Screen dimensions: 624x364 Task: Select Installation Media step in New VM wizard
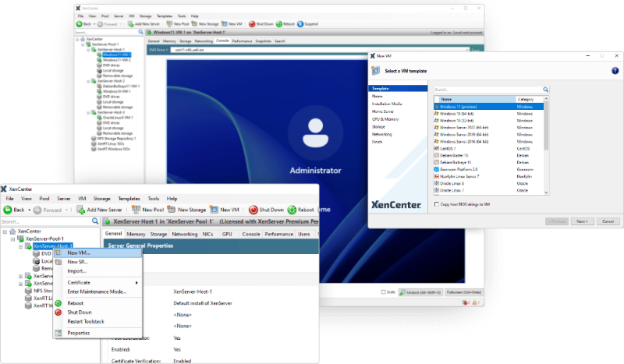point(387,104)
